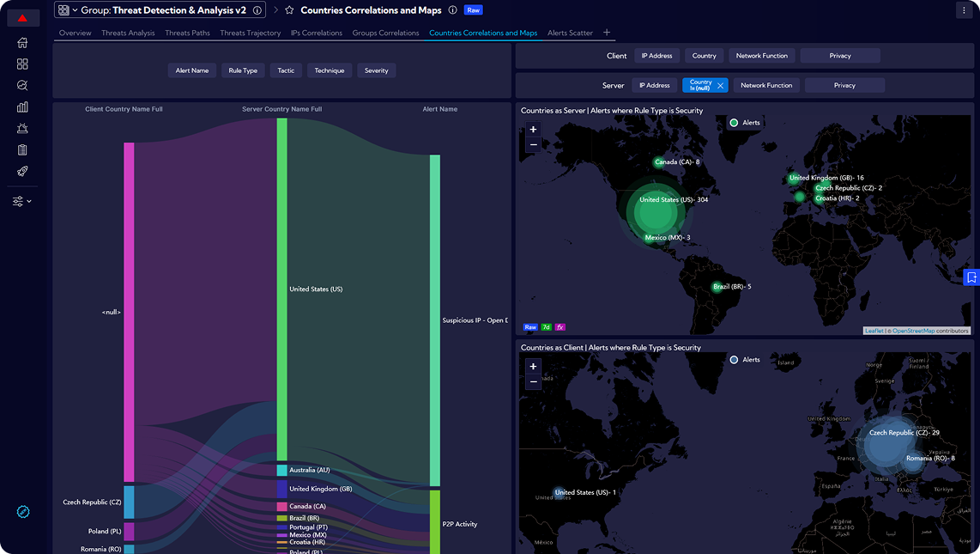Open the Client Network Function filter
980x554 pixels.
(x=761, y=56)
